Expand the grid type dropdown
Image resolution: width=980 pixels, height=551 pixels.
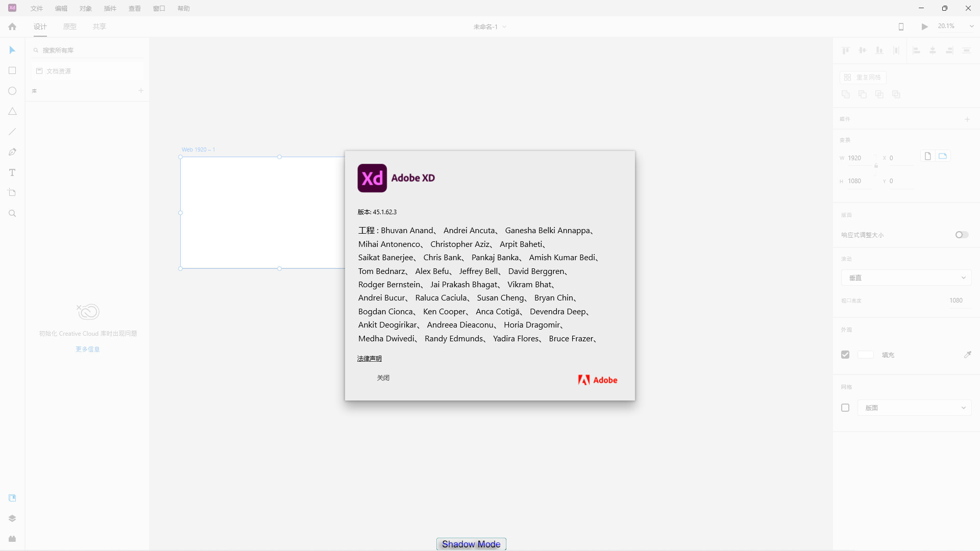(914, 408)
